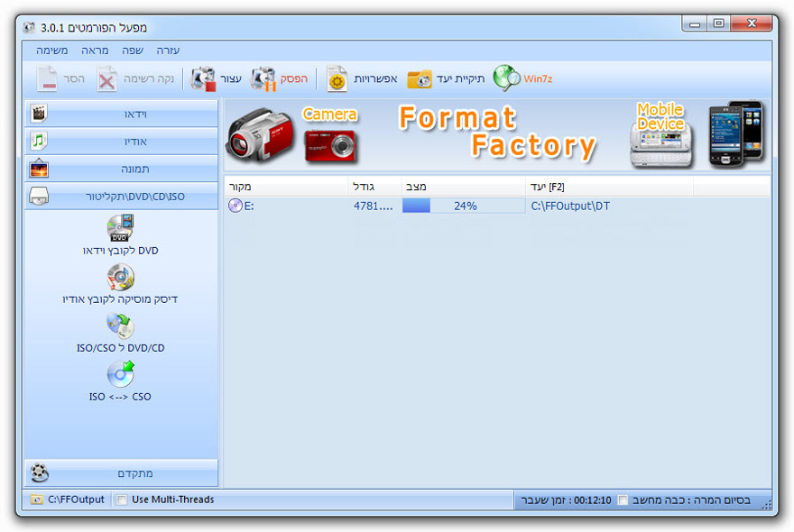Click the 24% progress bar
The image size is (794, 532).
[464, 206]
